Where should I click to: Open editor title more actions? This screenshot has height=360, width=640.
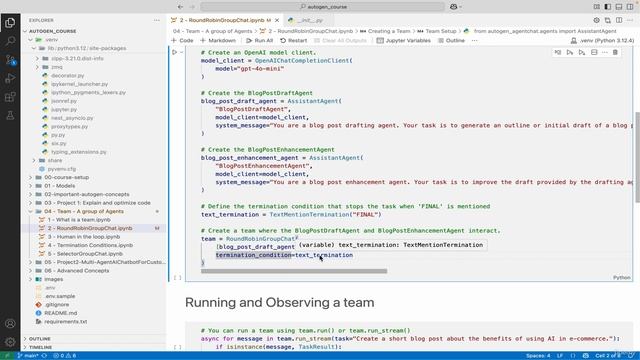coord(630,20)
